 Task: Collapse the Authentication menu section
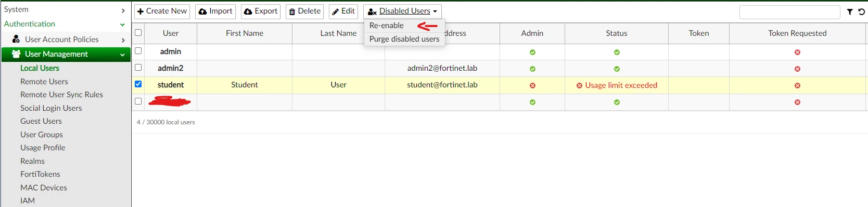65,24
